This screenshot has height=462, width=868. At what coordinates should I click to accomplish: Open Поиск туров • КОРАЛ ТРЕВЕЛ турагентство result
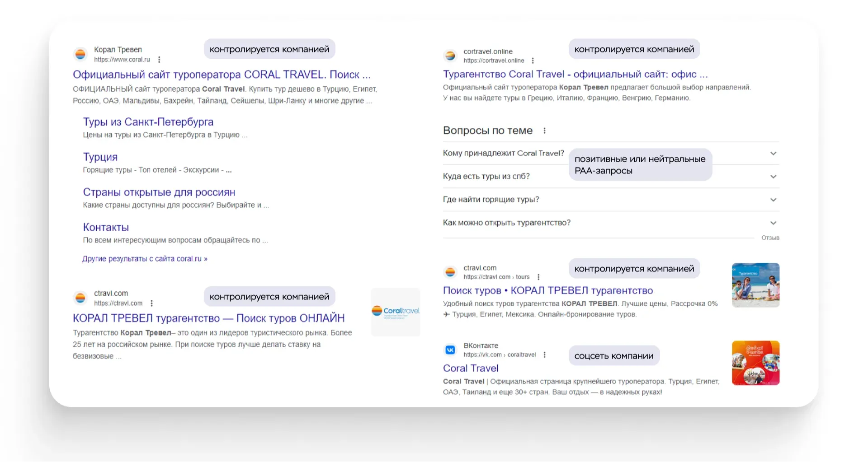[548, 290]
